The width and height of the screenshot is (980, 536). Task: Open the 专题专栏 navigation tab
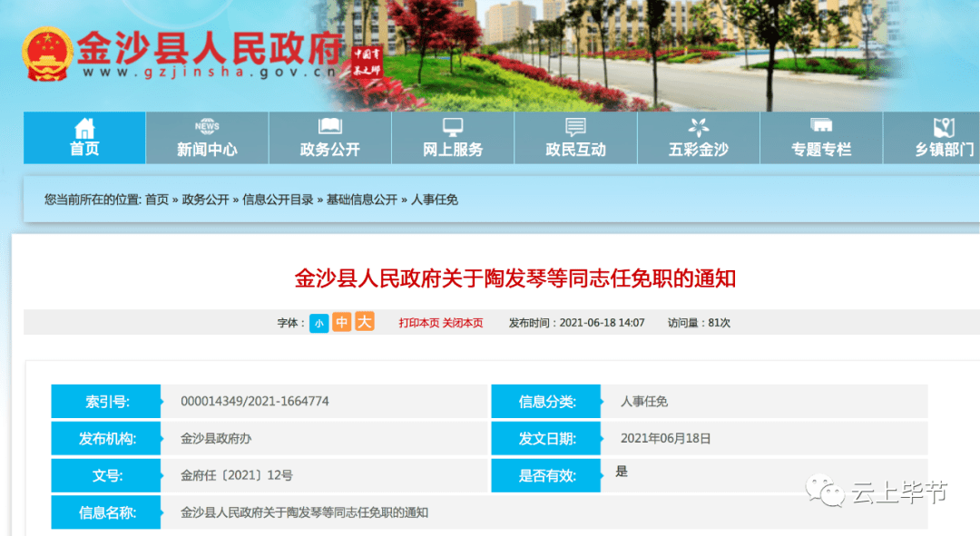(821, 138)
